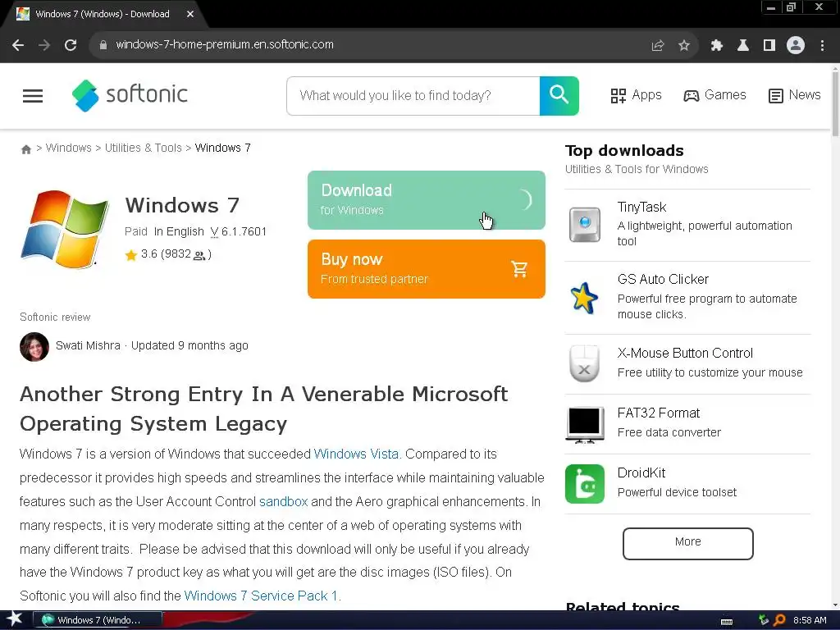The image size is (840, 630).
Task: Click the TinyTask app icon
Action: coord(584,225)
